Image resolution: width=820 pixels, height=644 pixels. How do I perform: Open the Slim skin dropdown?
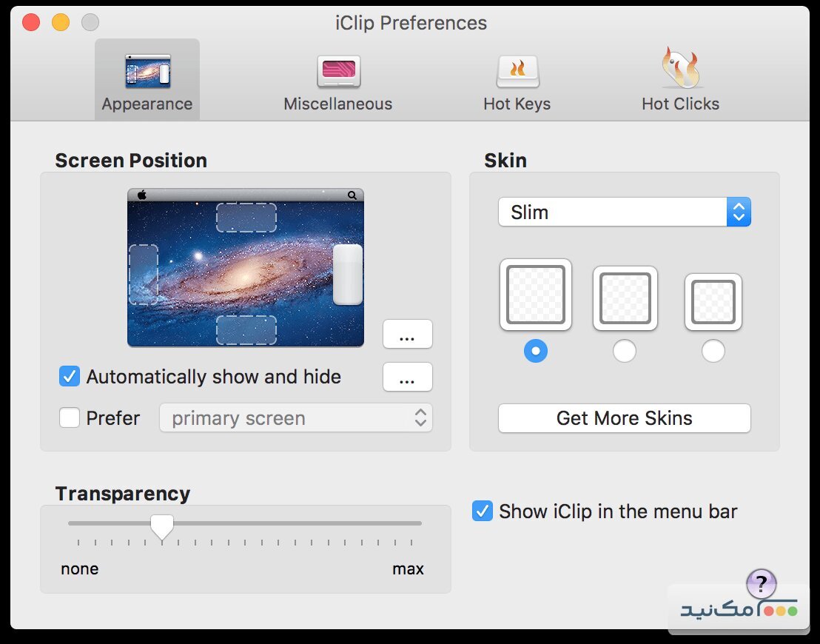[624, 212]
